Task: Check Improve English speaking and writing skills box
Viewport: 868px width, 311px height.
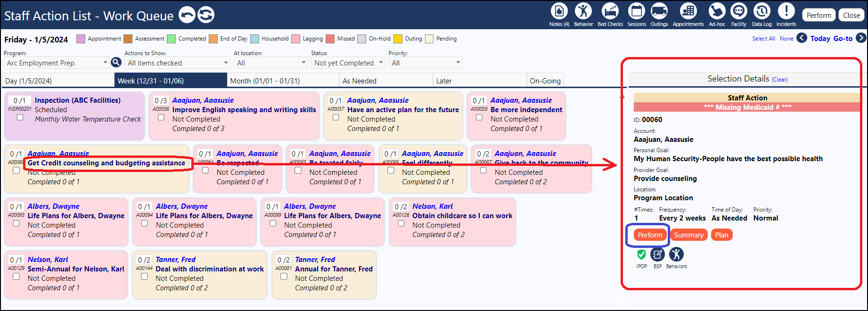Action: [161, 117]
